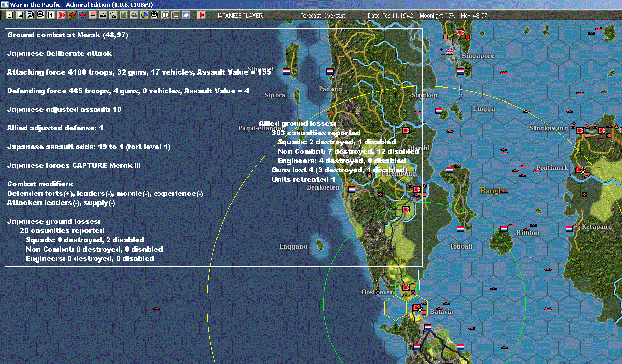Click the Hex: 48 97 status text

click(x=474, y=16)
